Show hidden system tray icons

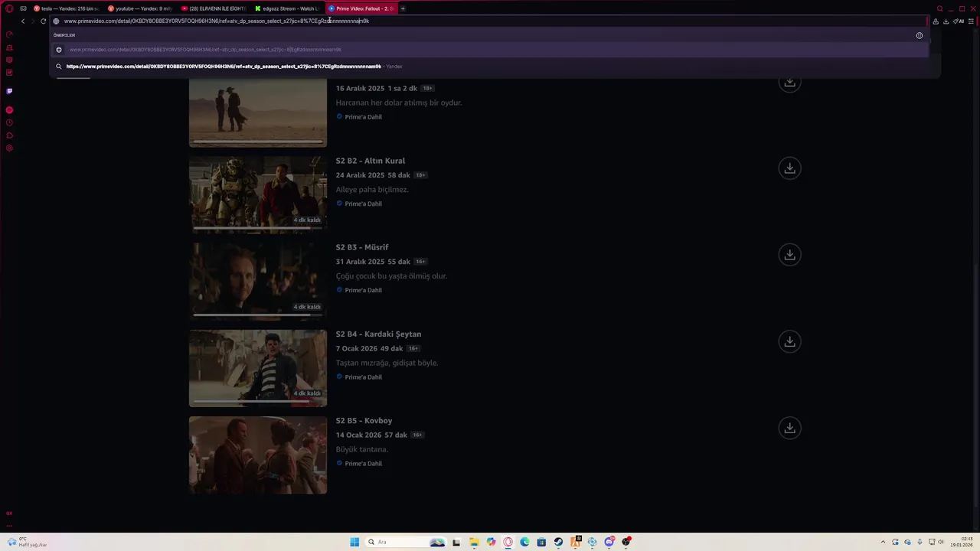883,542
